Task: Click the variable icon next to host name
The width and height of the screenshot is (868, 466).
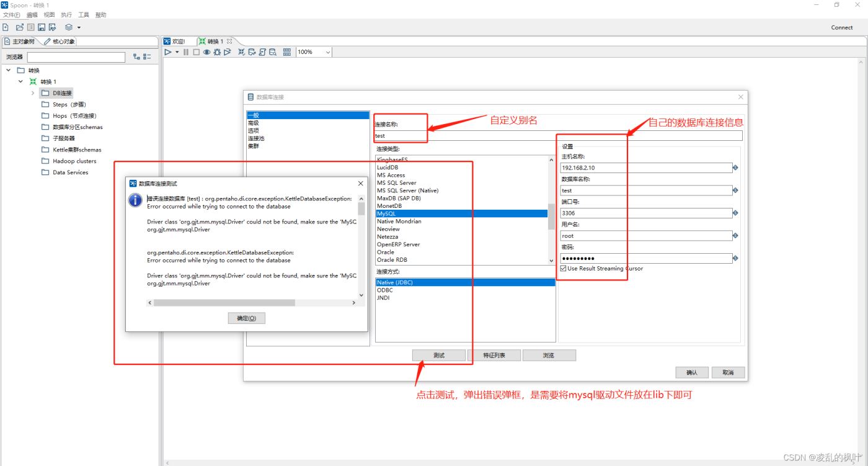Action: pos(736,168)
